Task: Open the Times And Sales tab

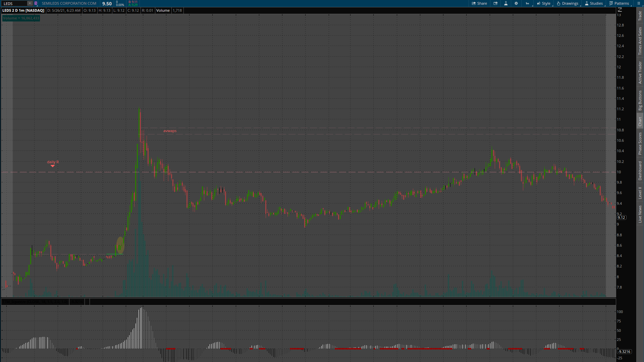Action: coord(640,41)
